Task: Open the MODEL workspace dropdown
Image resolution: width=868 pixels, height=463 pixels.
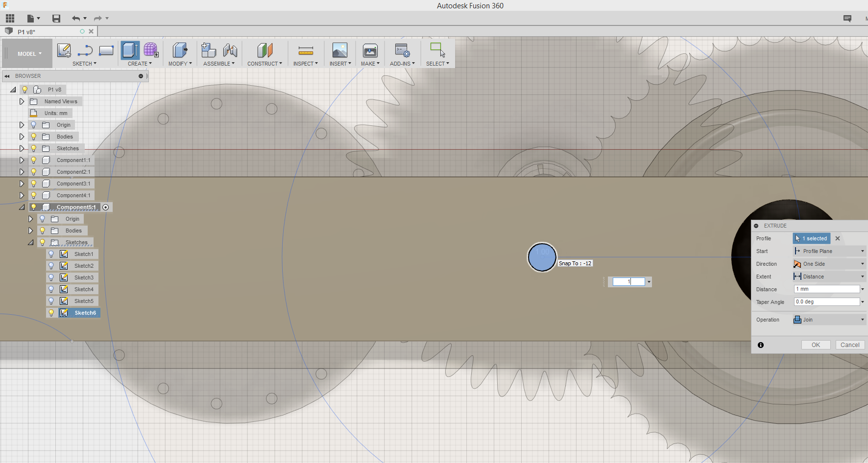Action: pyautogui.click(x=29, y=54)
